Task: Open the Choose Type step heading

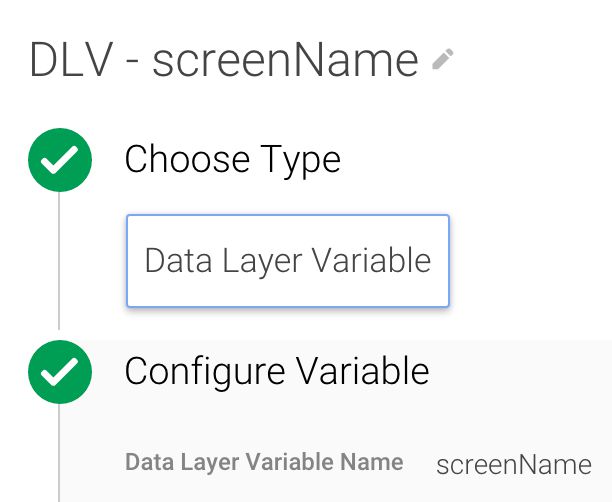Action: pyautogui.click(x=233, y=159)
